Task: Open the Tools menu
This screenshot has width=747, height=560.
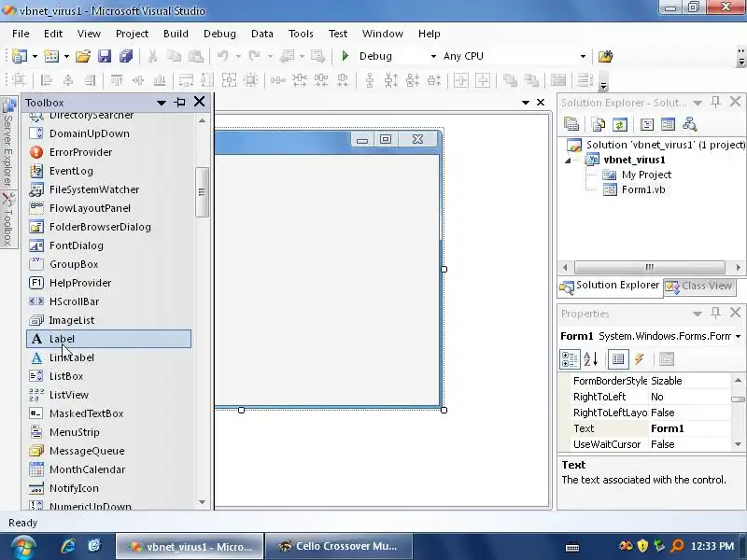Action: 301,34
